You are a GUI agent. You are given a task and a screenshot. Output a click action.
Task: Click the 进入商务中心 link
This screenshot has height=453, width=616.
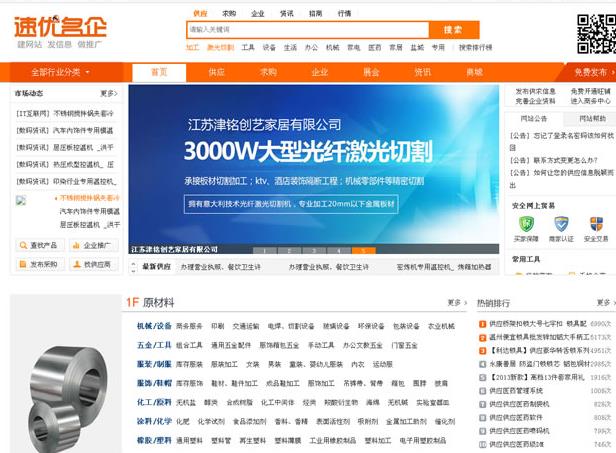(x=590, y=101)
